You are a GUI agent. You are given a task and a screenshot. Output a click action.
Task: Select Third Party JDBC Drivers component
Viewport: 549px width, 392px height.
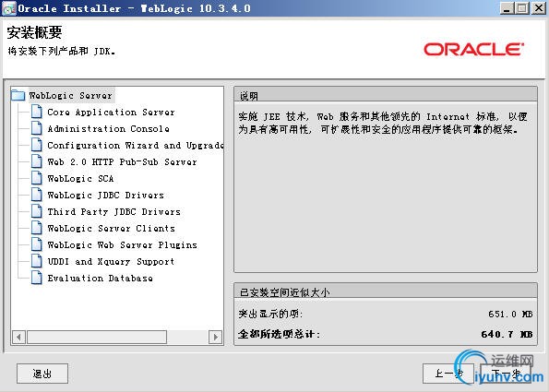[114, 212]
